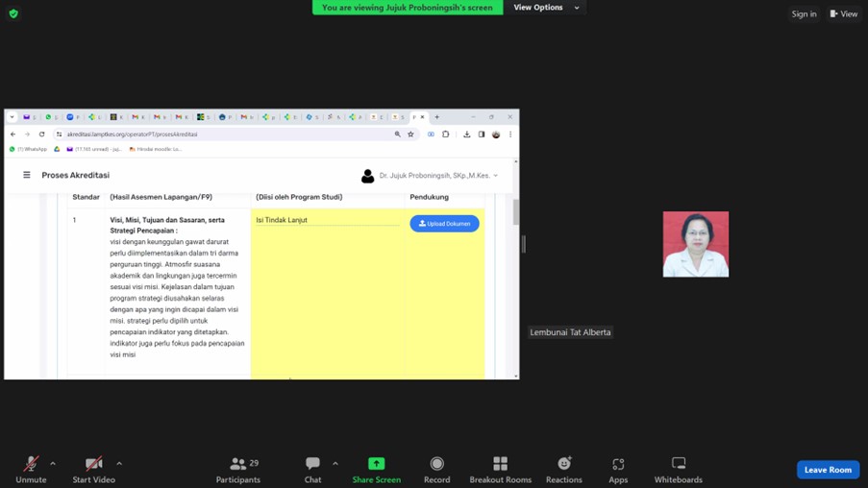868x488 pixels.
Task: Click the '(Diisi oleh Program Studi)' column header
Action: (299, 197)
